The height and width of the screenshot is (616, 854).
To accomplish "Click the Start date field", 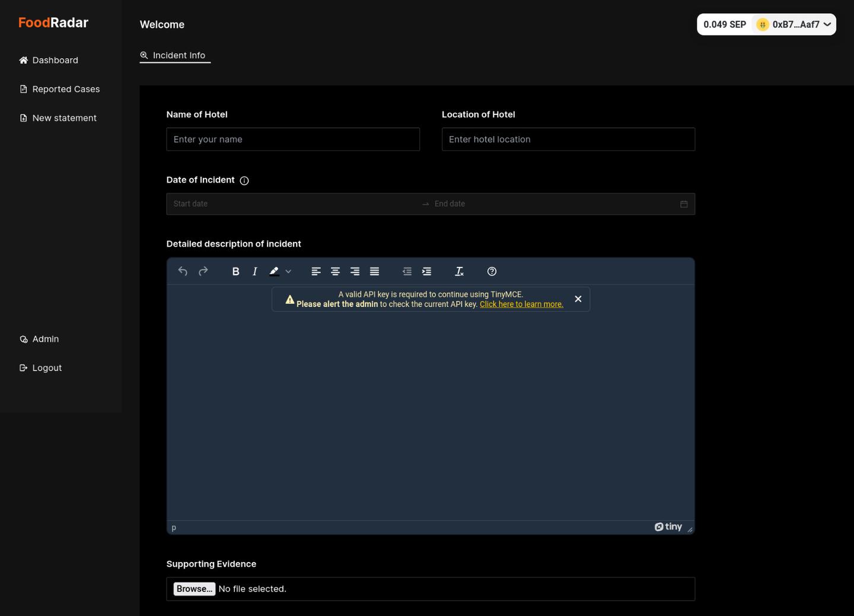I will tap(294, 203).
